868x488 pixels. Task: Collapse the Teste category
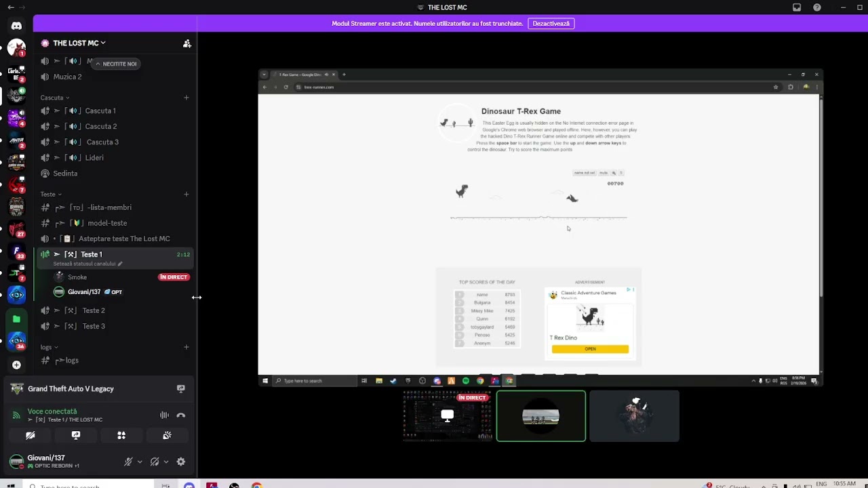click(51, 195)
